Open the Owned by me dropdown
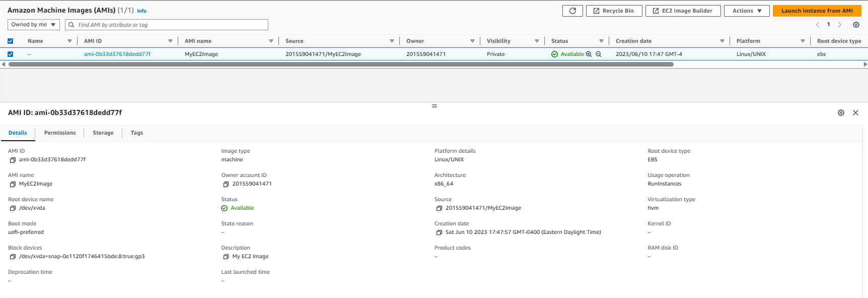This screenshot has width=868, height=298. point(33,24)
